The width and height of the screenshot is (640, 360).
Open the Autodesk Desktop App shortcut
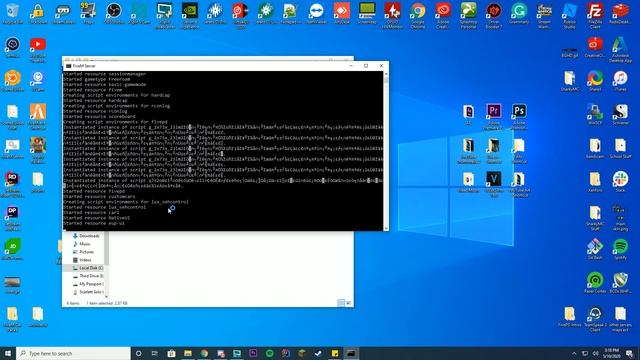pyautogui.click(x=620, y=49)
